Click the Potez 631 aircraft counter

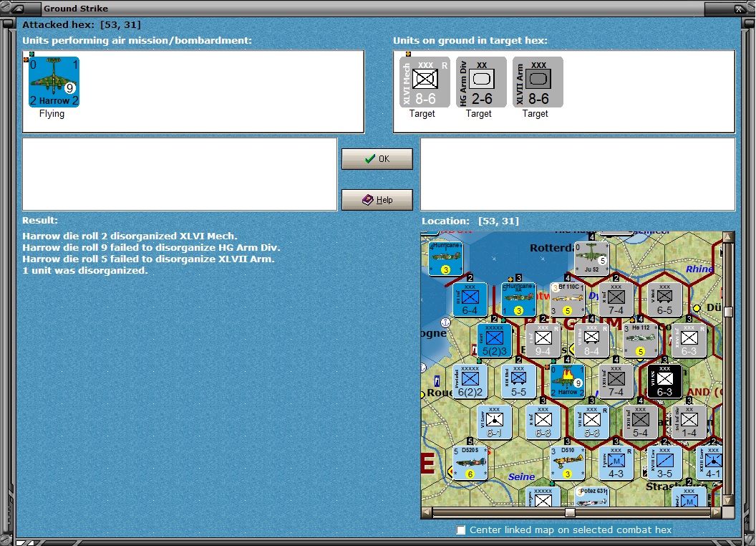click(591, 497)
